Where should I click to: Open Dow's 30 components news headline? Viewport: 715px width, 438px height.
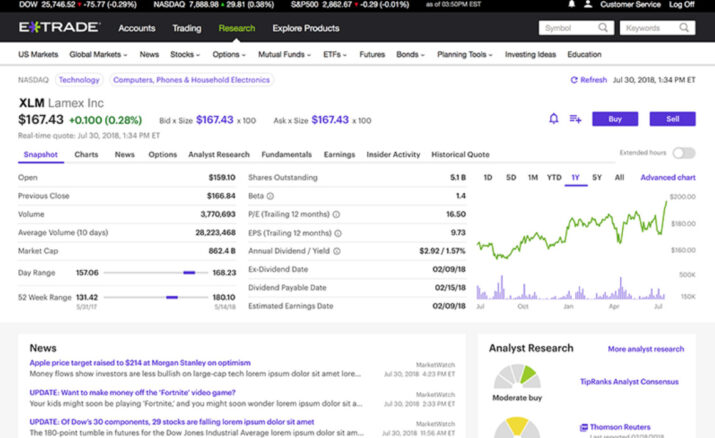pos(171,422)
